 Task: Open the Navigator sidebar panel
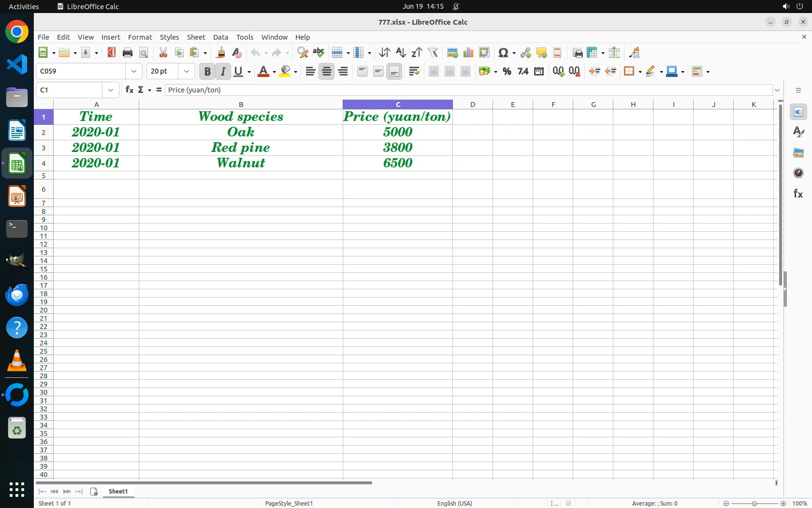pyautogui.click(x=798, y=173)
